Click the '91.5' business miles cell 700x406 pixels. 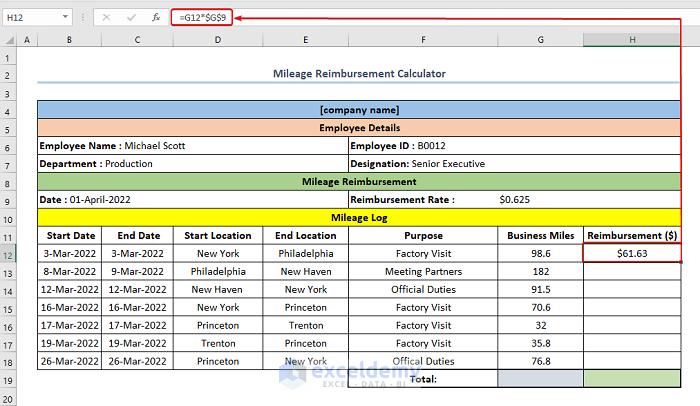pos(541,289)
